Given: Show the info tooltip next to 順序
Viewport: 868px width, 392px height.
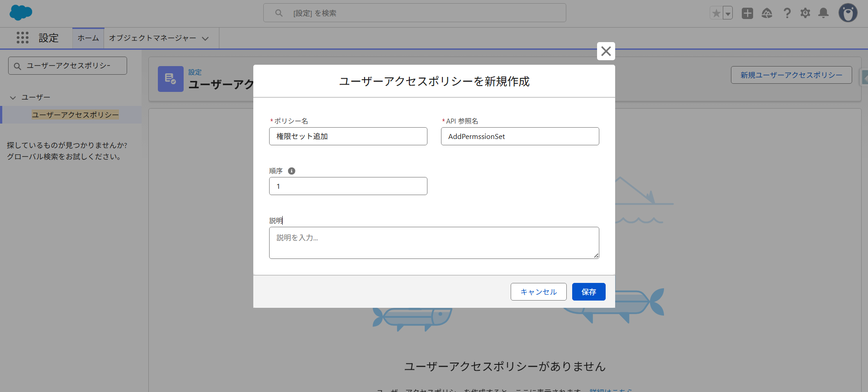Looking at the screenshot, I should pos(292,171).
